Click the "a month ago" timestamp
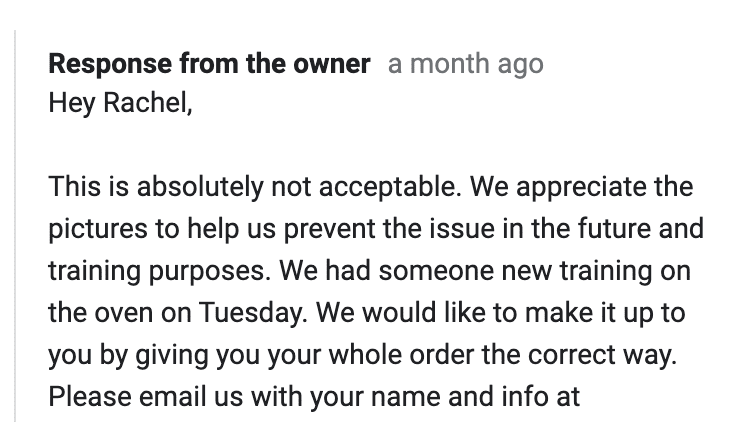Image resolution: width=738 pixels, height=422 pixels. tap(465, 65)
